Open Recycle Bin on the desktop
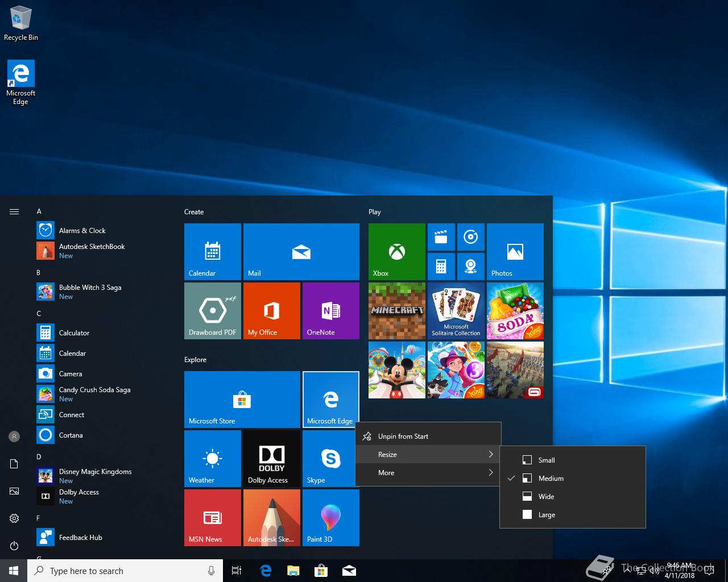Screen dimensions: 728x582 tap(21, 23)
